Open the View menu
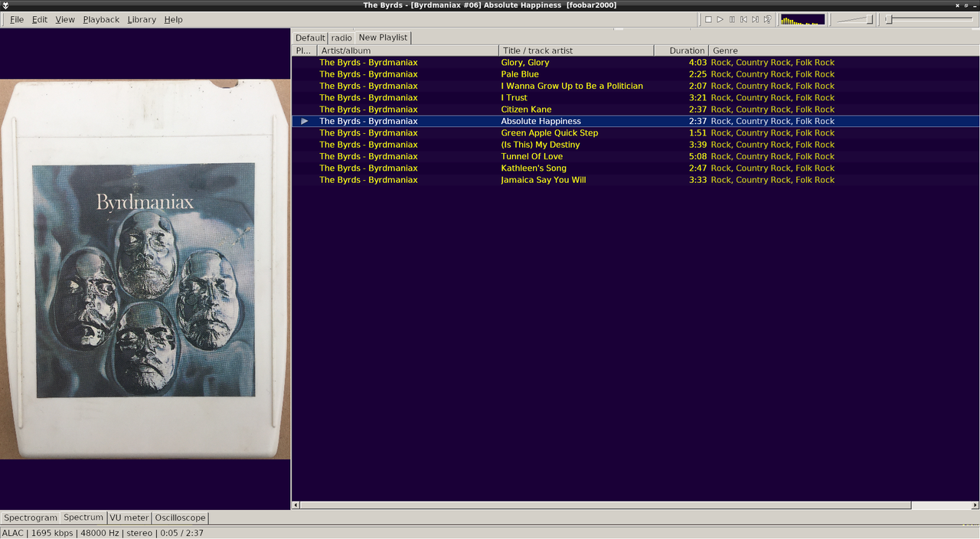 [65, 19]
